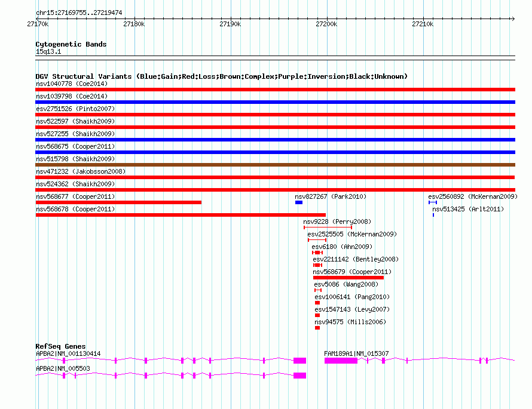The height and width of the screenshot is (409, 532).
Task: Click the brown complex bar of nsv515798
Action: (x=275, y=165)
